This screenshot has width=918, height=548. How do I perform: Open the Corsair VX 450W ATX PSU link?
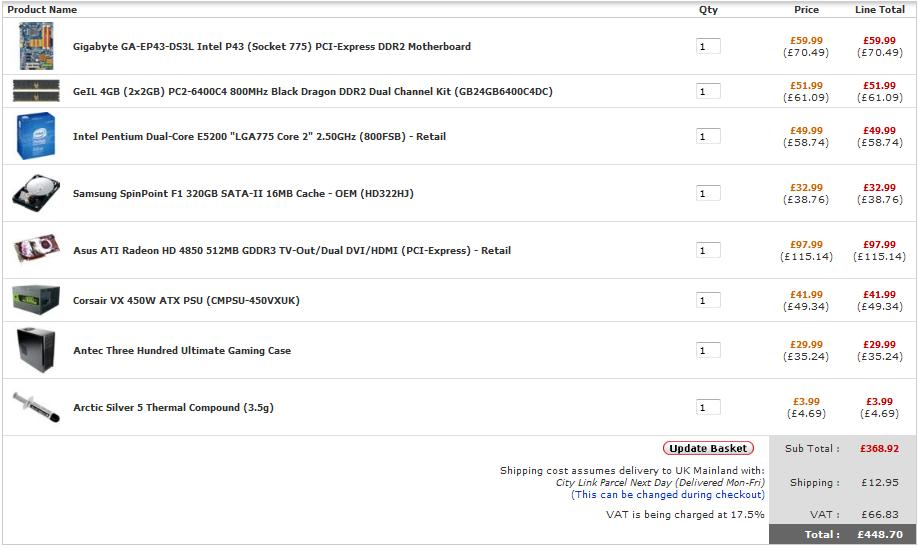(x=186, y=301)
